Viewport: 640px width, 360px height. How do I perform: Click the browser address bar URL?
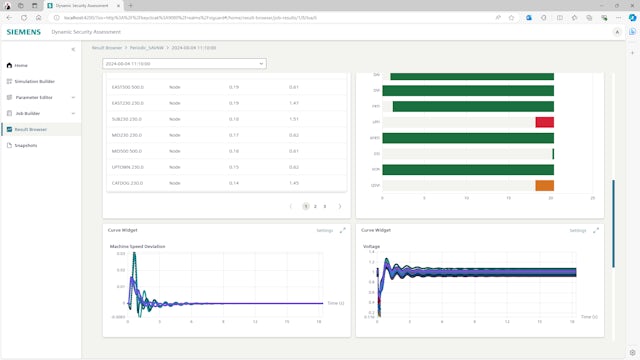pyautogui.click(x=190, y=18)
